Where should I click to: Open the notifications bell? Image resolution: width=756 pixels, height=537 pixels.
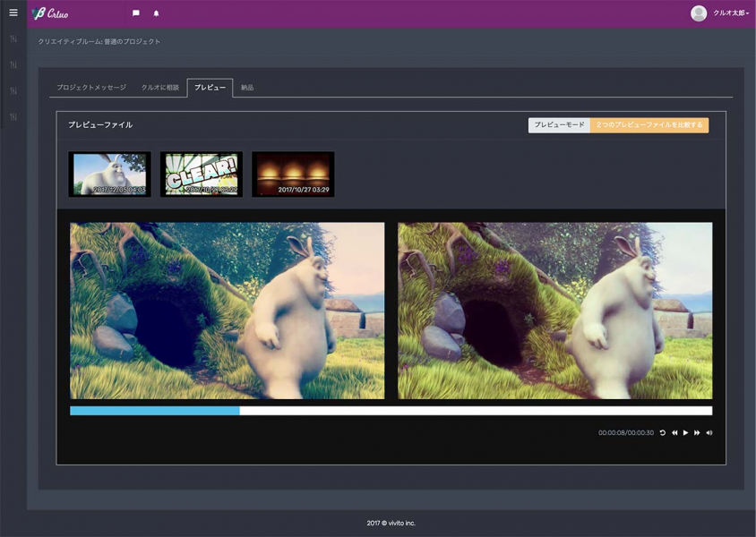click(x=156, y=13)
